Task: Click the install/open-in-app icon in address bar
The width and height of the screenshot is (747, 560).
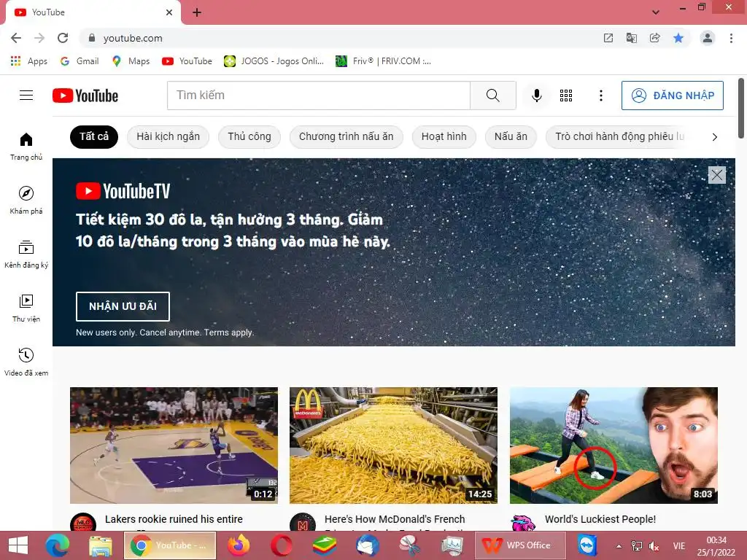Action: pos(608,38)
